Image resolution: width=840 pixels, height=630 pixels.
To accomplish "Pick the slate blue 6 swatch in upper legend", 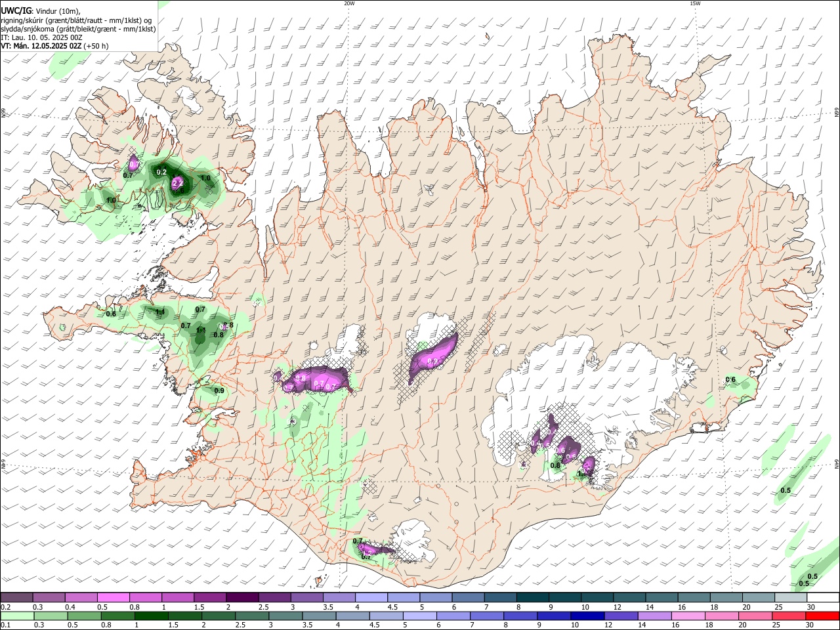I will click(468, 598).
